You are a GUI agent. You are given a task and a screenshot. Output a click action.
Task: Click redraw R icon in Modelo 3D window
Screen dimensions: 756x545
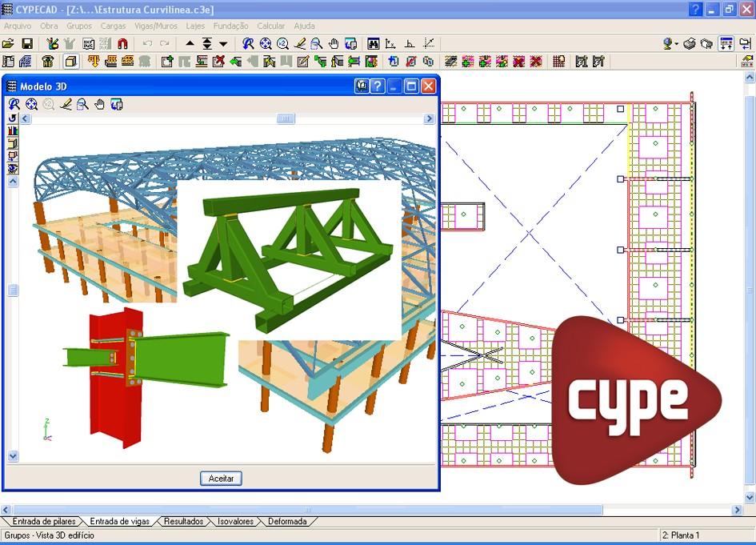point(14,104)
